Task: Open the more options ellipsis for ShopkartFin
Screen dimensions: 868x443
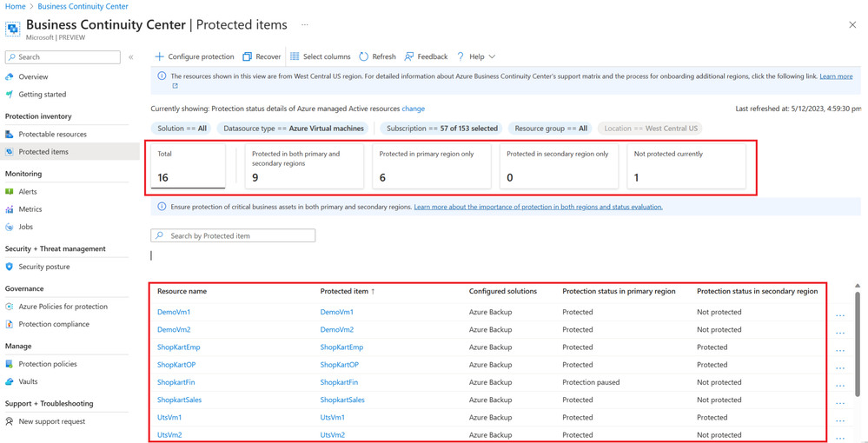Action: [x=840, y=386]
